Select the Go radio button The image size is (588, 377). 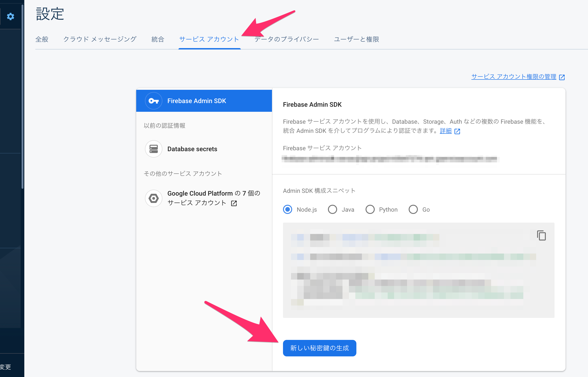pyautogui.click(x=413, y=210)
